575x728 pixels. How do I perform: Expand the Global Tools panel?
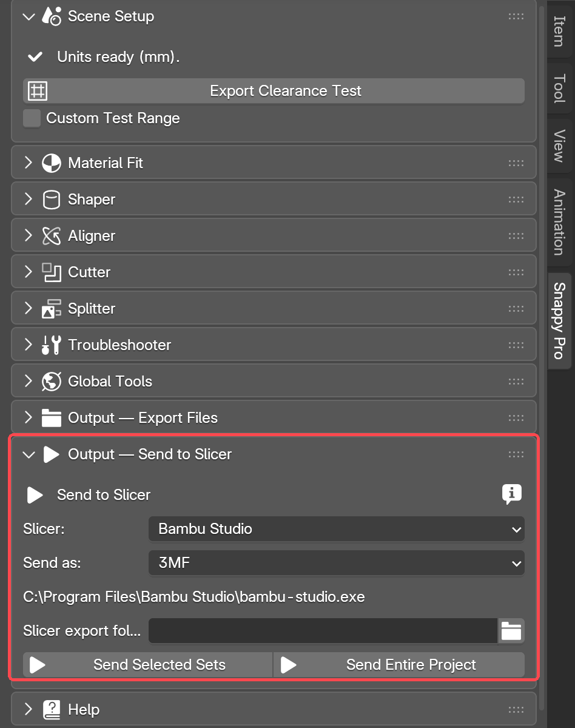point(28,382)
